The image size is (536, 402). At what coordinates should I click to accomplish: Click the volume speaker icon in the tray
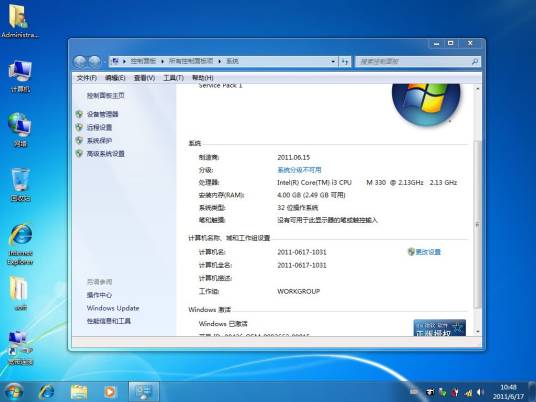(x=480, y=392)
